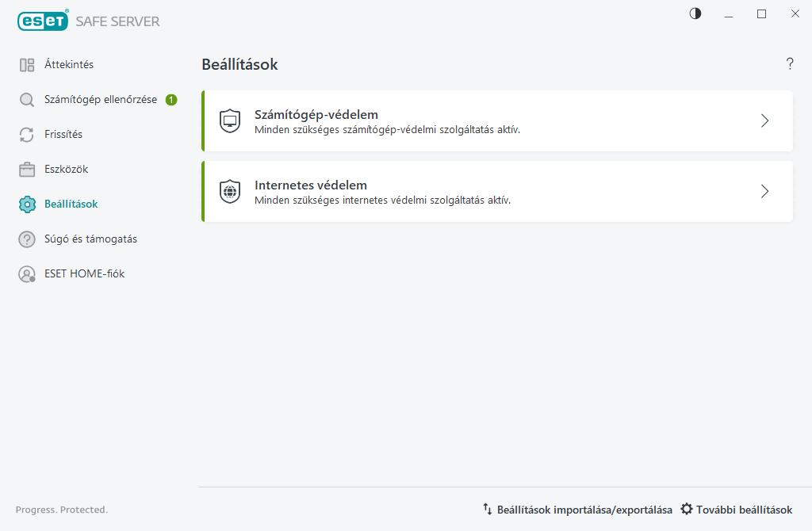Open the Internetes védelem title
The width and height of the screenshot is (812, 531).
coord(311,185)
